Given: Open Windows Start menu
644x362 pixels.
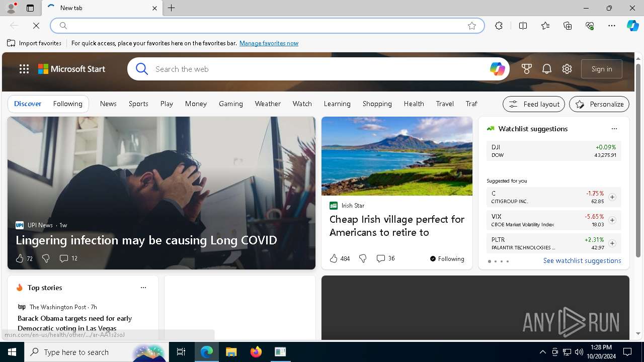Looking at the screenshot, I should (12, 352).
